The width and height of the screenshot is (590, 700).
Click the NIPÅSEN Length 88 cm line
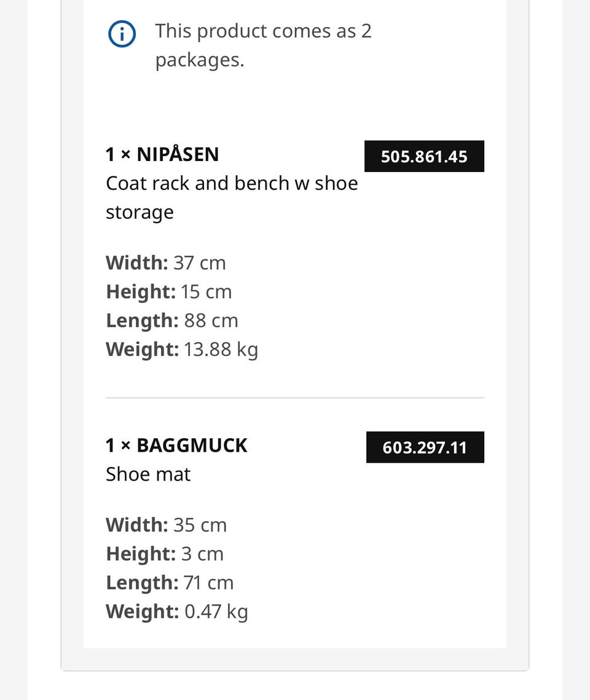pos(172,321)
